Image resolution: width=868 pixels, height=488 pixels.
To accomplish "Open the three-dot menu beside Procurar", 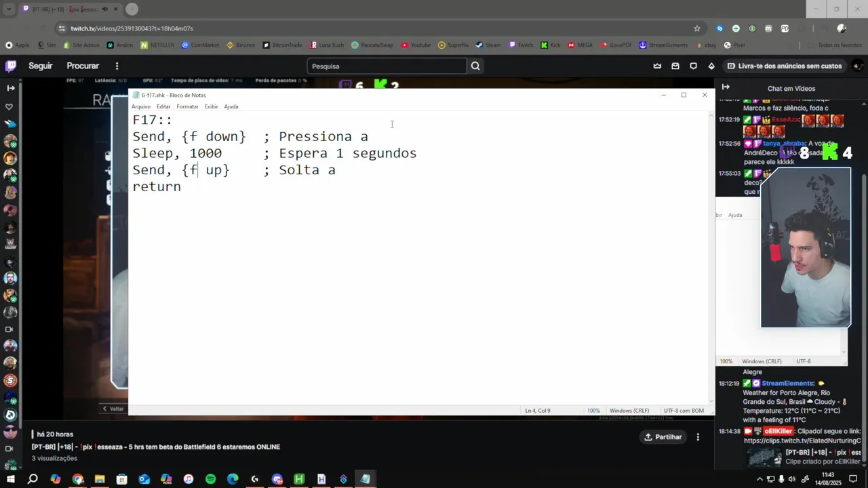I will click(117, 66).
